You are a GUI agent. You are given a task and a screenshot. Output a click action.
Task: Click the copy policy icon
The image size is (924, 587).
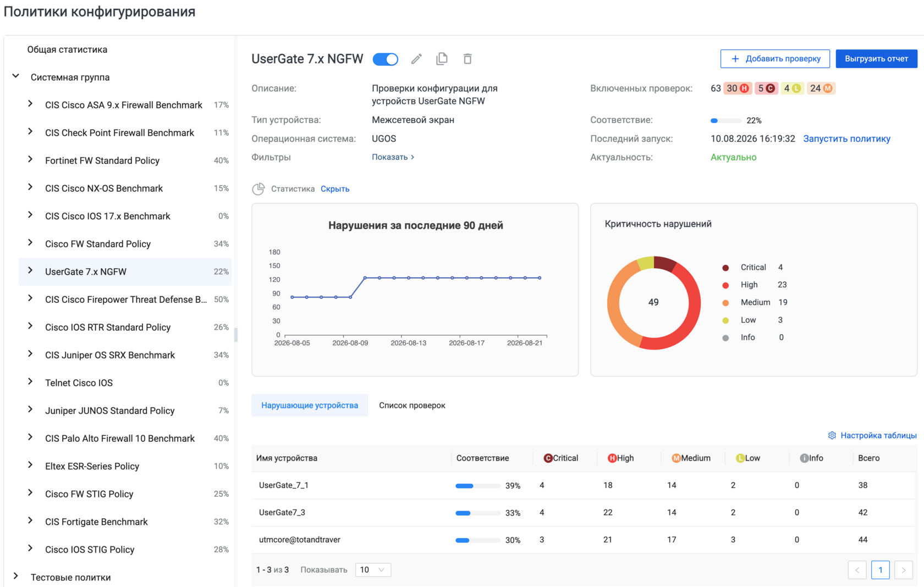pyautogui.click(x=442, y=59)
